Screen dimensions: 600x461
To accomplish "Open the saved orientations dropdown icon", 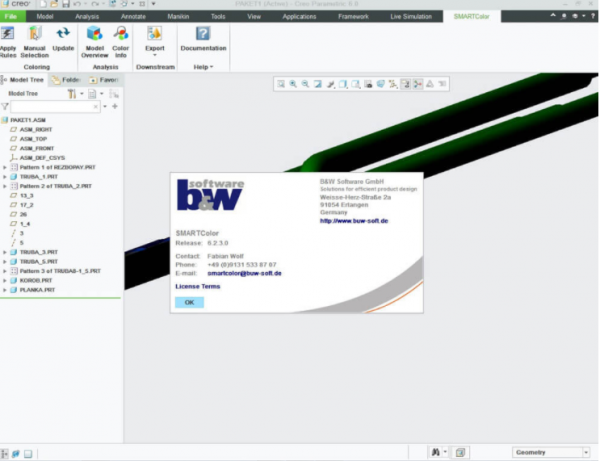I will point(355,84).
